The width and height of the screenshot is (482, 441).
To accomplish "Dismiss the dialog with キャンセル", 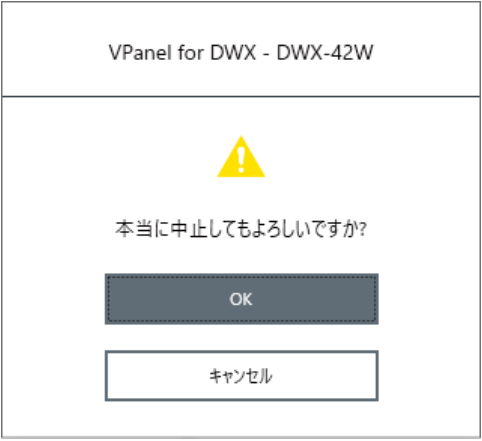I will pyautogui.click(x=241, y=376).
